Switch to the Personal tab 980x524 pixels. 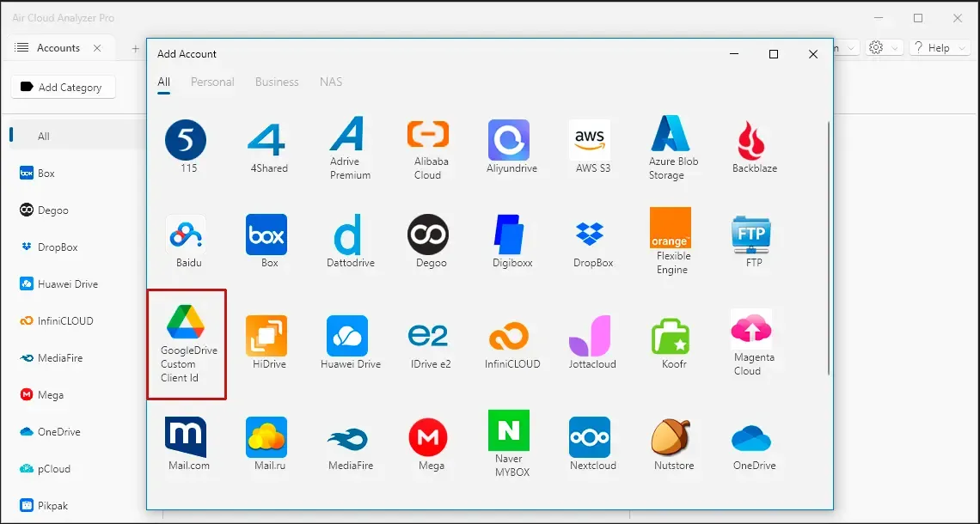212,82
